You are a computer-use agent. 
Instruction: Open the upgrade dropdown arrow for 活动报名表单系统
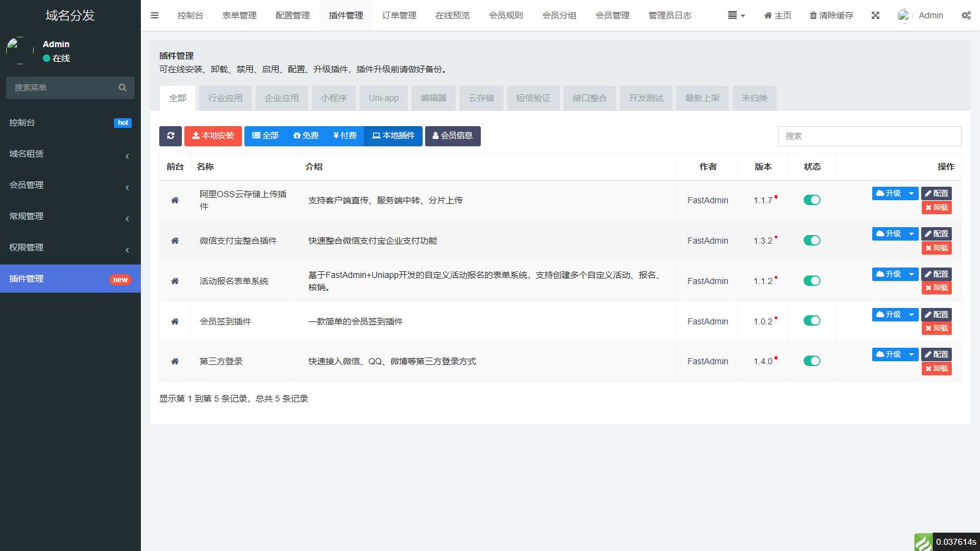coord(911,274)
